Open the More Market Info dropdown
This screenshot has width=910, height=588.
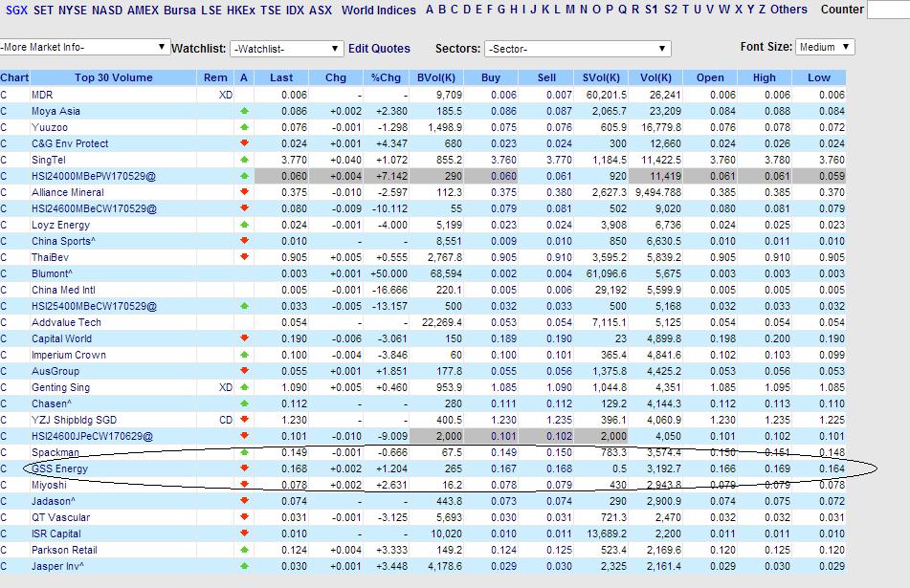pos(84,47)
